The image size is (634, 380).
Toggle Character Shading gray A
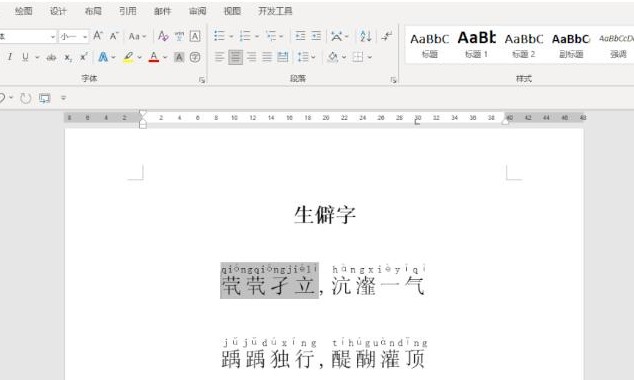[x=179, y=57]
